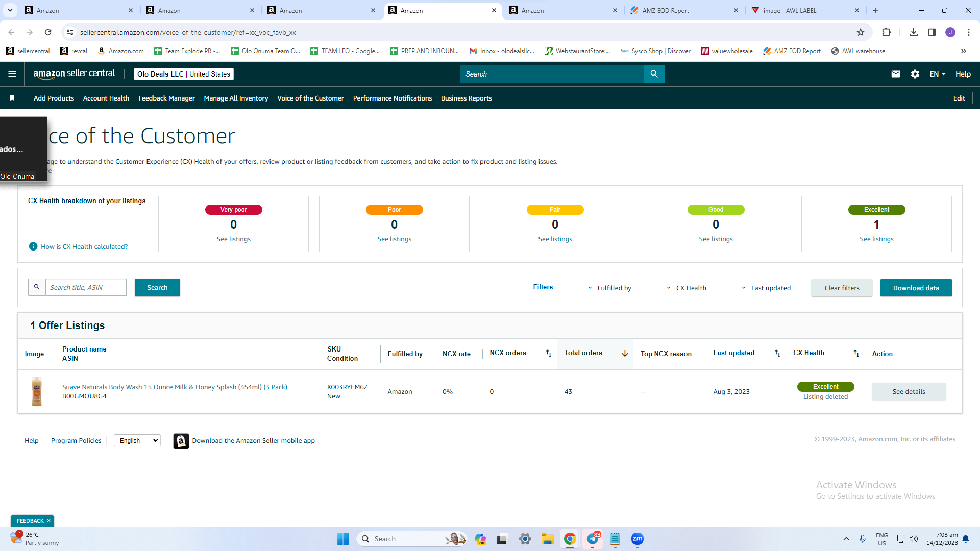This screenshot has width=980, height=551.
Task: Sort by Total orders down arrow
Action: click(x=625, y=353)
